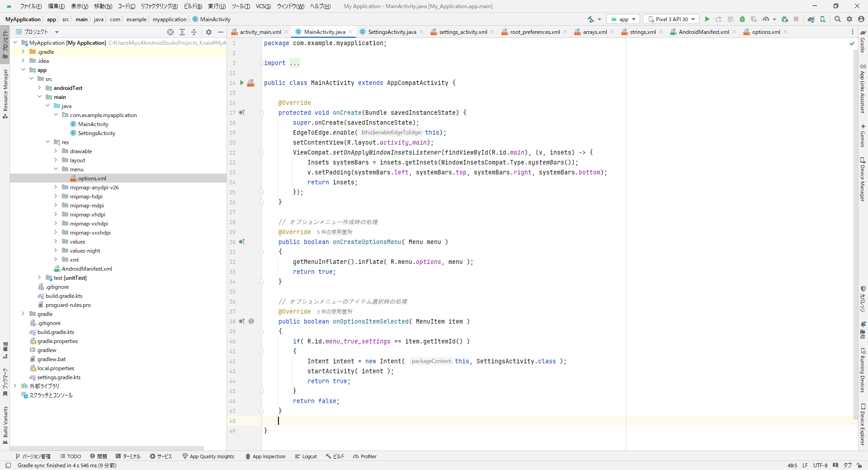The image size is (868, 470).
Task: Run the app with the green play button
Action: click(707, 19)
